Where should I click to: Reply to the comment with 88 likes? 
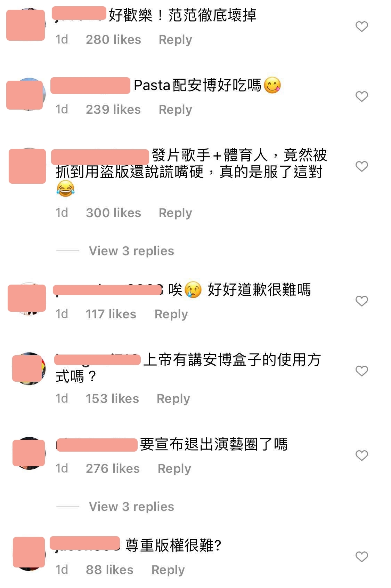[168, 570]
